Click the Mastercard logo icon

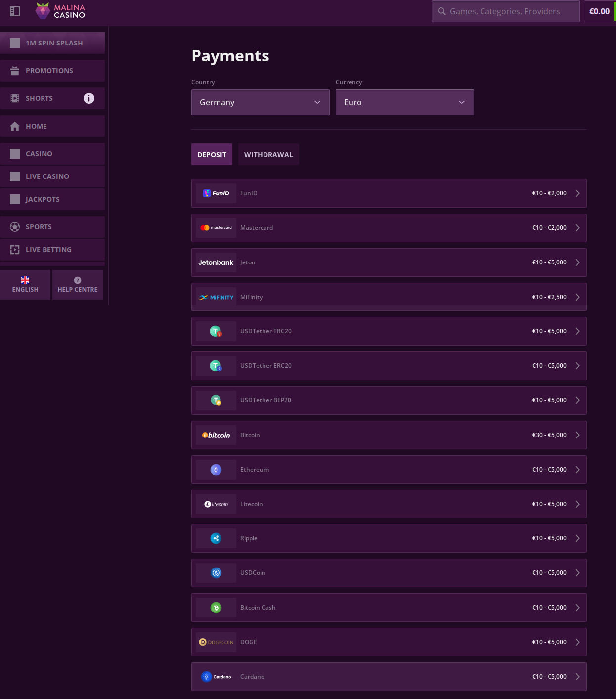coord(216,228)
